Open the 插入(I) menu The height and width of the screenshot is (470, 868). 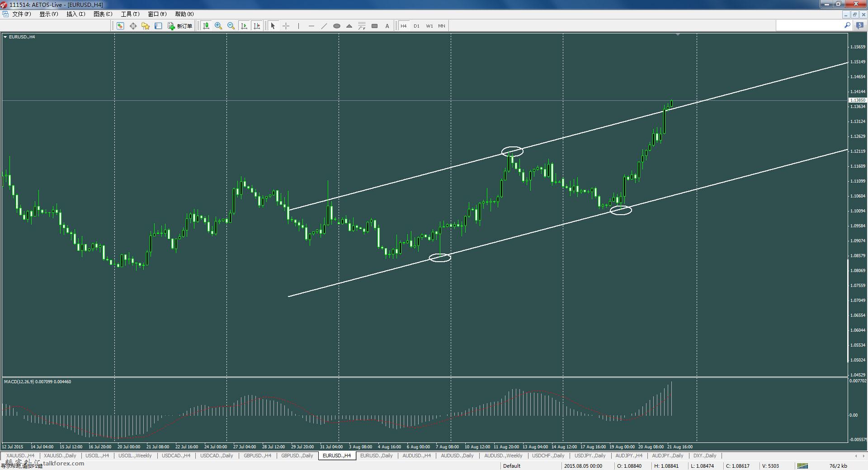[x=75, y=14]
